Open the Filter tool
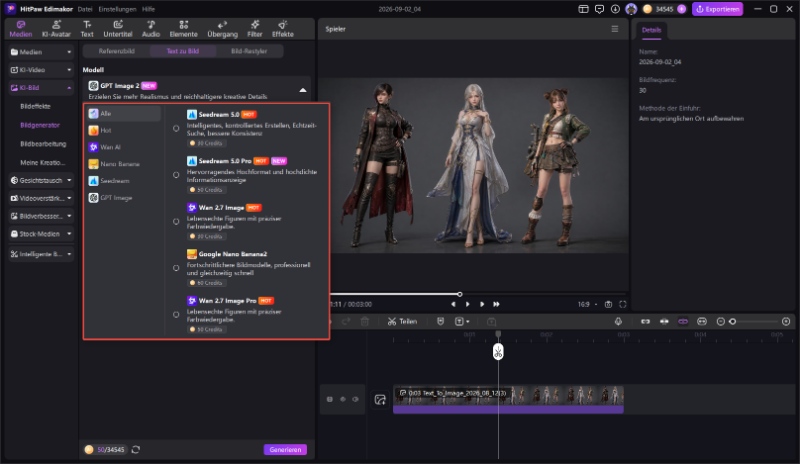The height and width of the screenshot is (464, 800). tap(255, 29)
